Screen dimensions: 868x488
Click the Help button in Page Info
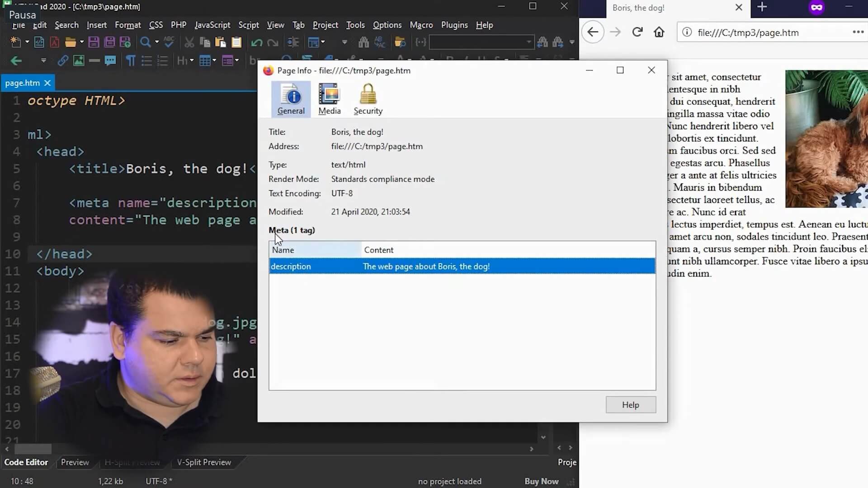630,405
